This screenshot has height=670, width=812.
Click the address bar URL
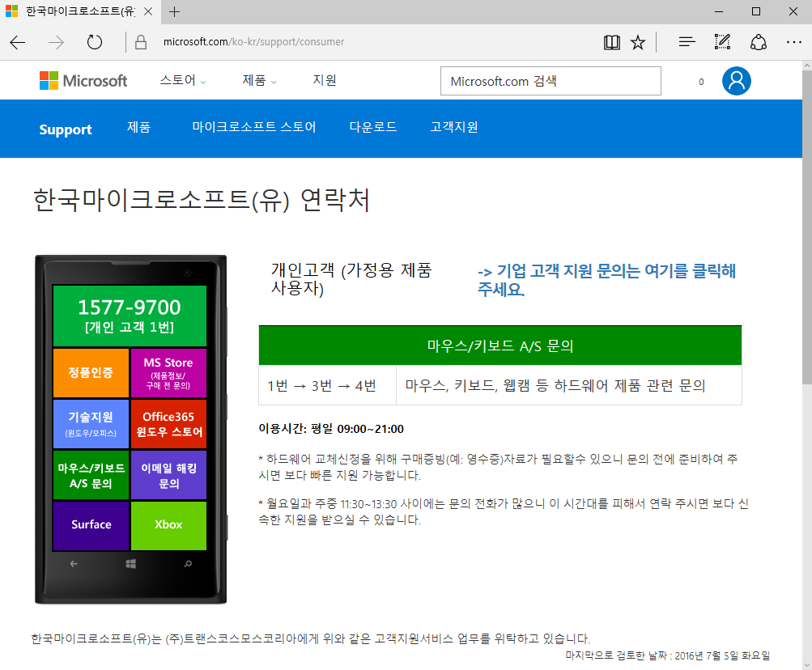pos(253,42)
